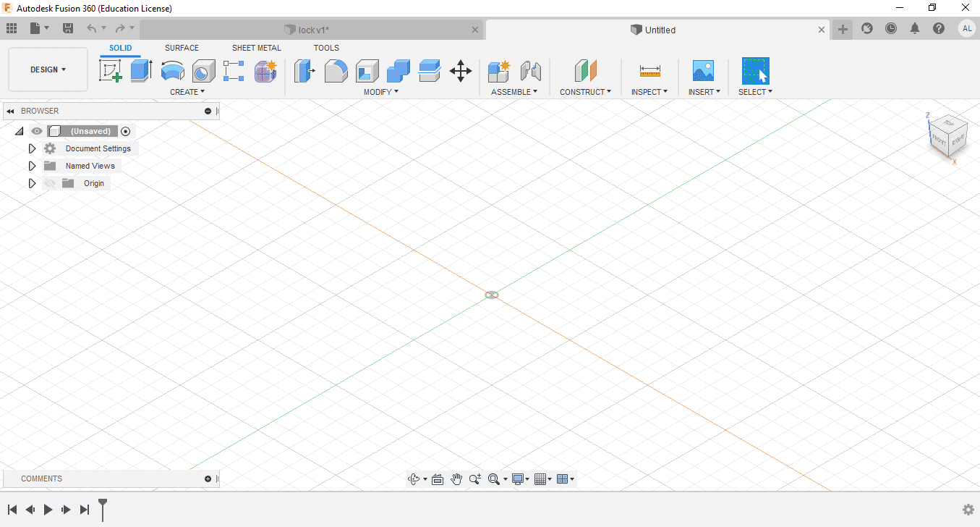The height and width of the screenshot is (527, 980).
Task: Select the Orbit navigation tool
Action: click(414, 479)
